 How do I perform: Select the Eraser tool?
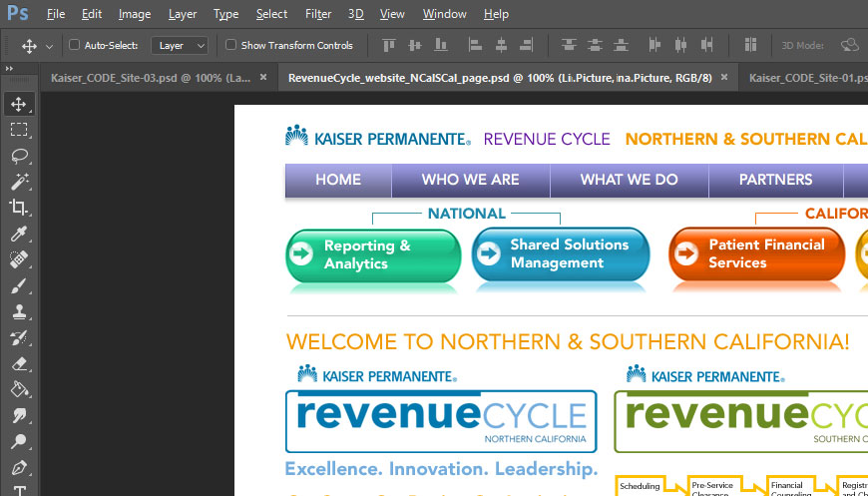point(19,363)
